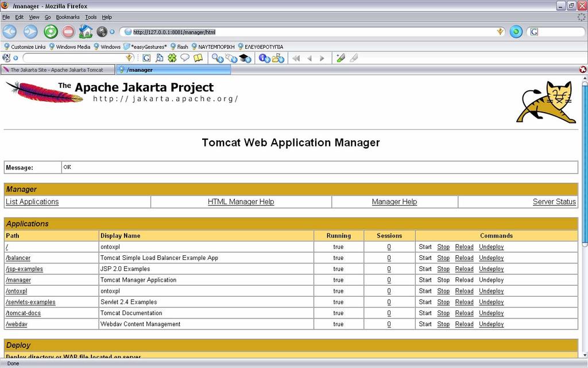
Task: Open the ΝΑΥΤΕΜΠΟΡΙΚΗ bookmark
Action: coord(212,47)
